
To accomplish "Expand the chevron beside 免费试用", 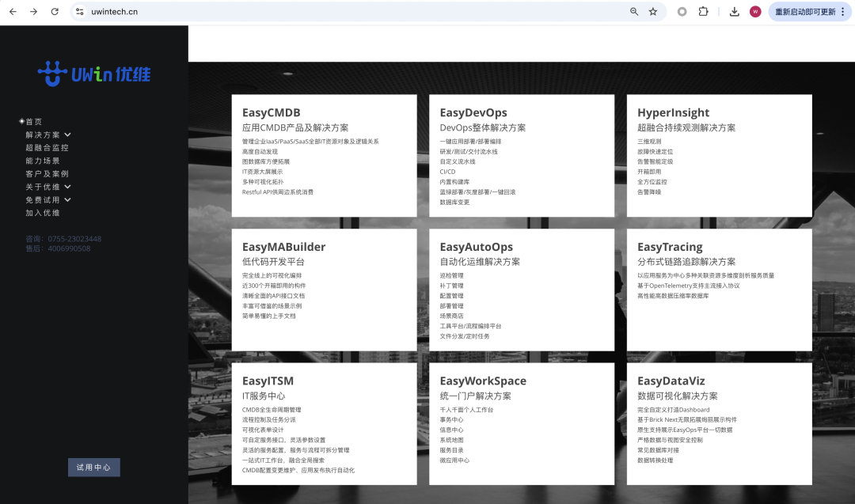I will [67, 200].
